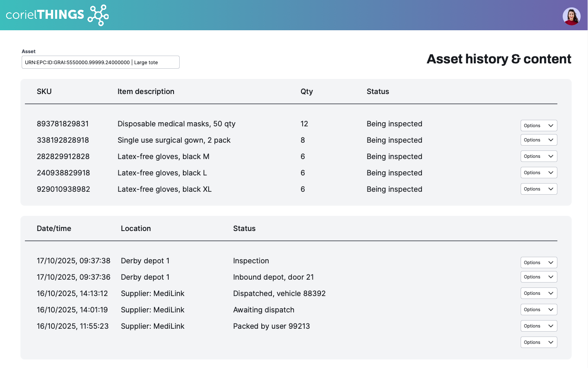Click the Date/time column header

point(54,229)
